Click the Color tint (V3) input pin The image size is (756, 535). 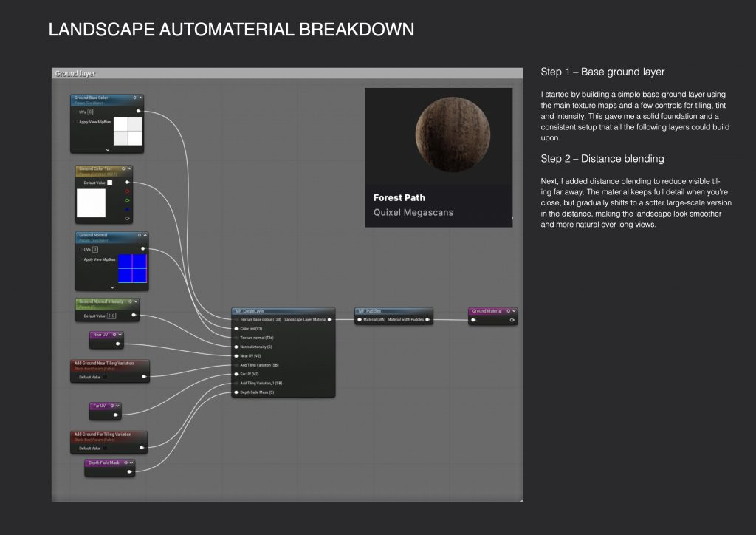pyautogui.click(x=236, y=328)
